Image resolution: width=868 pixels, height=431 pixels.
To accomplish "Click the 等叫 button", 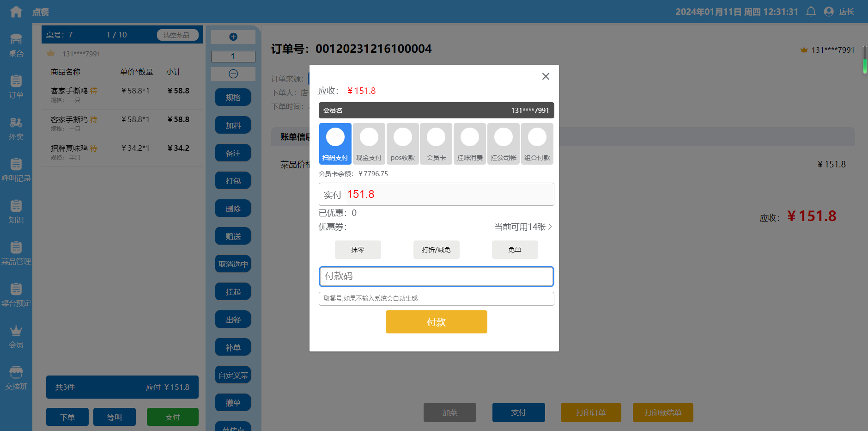I will point(115,417).
